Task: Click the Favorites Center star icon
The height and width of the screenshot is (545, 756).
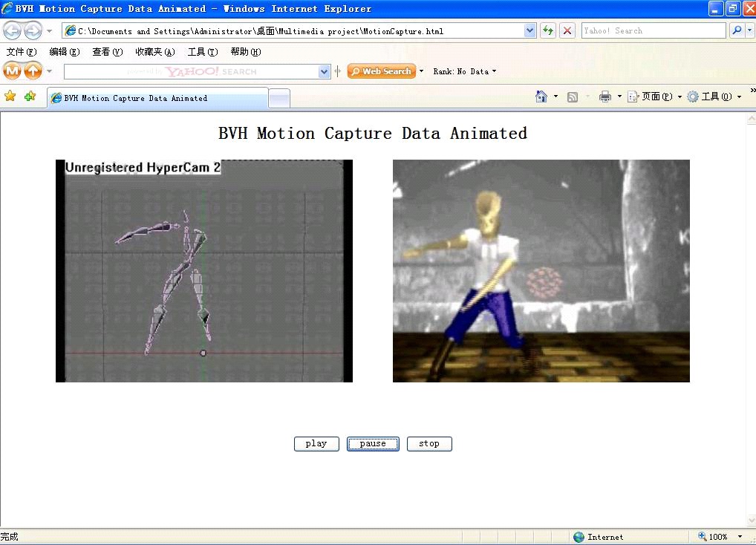Action: [x=10, y=97]
